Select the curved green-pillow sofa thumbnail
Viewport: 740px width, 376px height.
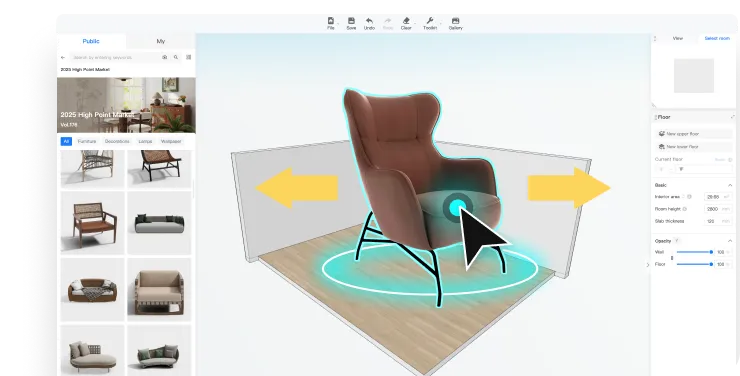point(159,351)
